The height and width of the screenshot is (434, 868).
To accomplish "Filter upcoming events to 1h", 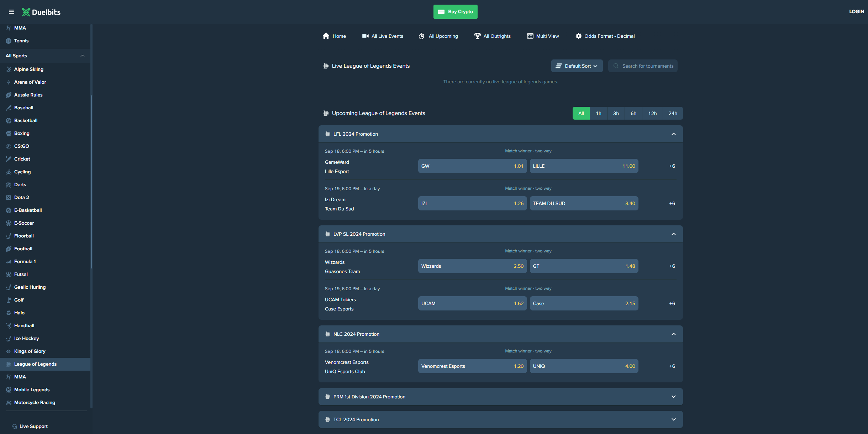I will pos(599,113).
